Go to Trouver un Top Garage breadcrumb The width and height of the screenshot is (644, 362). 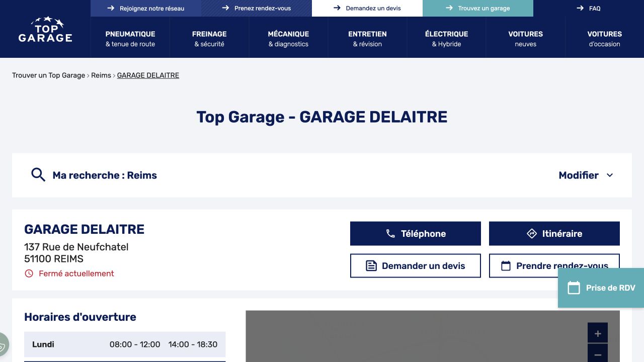point(49,75)
